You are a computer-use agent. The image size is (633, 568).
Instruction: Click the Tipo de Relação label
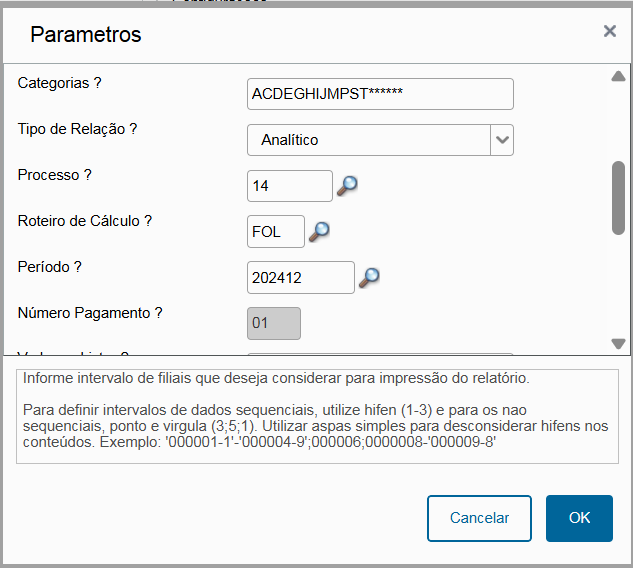(x=77, y=129)
